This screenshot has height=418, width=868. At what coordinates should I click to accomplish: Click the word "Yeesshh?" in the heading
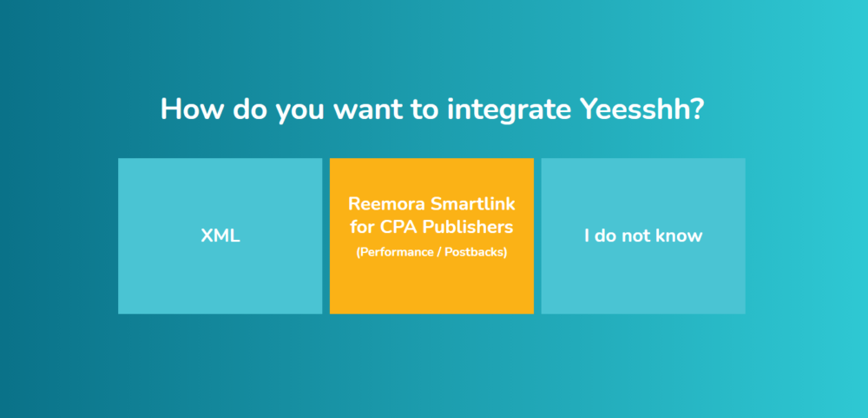[641, 109]
